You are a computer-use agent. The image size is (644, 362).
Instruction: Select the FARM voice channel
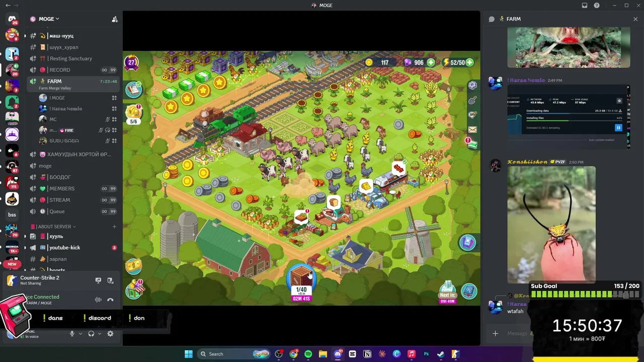pos(74,83)
